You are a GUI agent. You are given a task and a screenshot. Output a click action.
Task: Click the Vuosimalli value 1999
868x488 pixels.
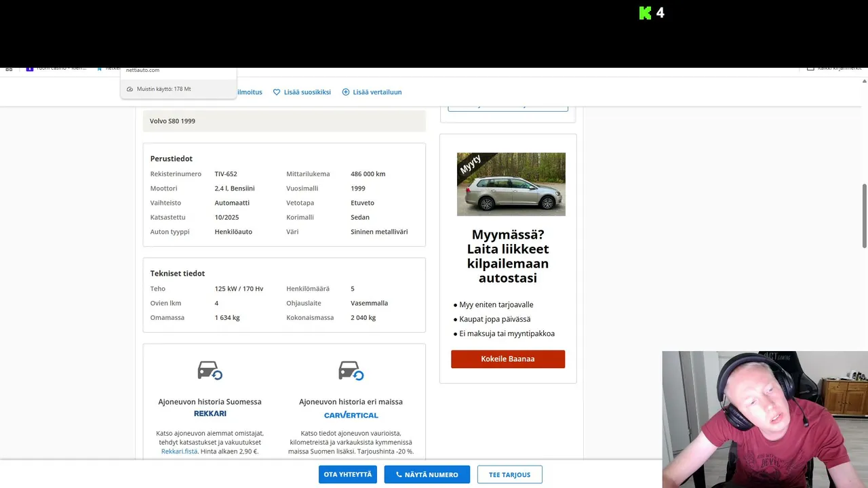click(358, 188)
